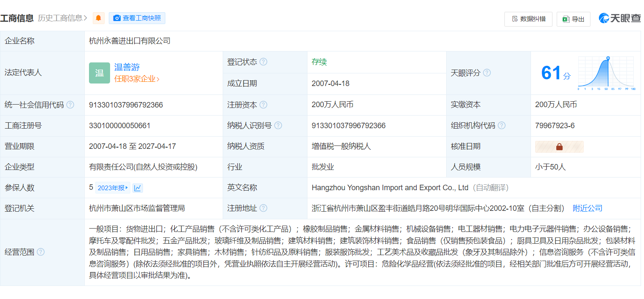Click 200万人民币 paid-in capital value
This screenshot has height=299, width=644.
tap(556, 105)
